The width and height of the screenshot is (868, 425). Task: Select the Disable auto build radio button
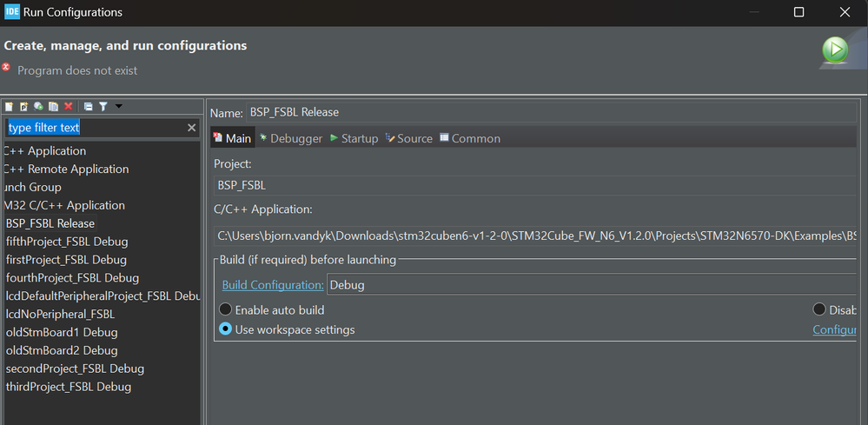click(819, 309)
